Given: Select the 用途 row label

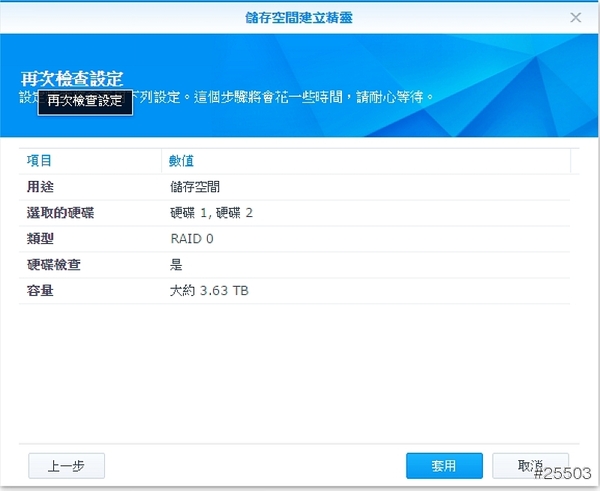Looking at the screenshot, I should point(40,186).
